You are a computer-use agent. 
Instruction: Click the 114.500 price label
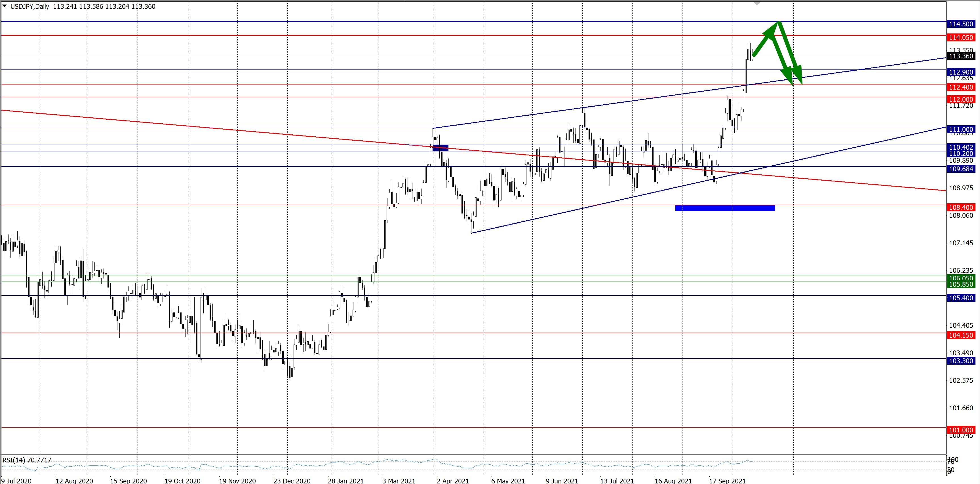pyautogui.click(x=961, y=24)
